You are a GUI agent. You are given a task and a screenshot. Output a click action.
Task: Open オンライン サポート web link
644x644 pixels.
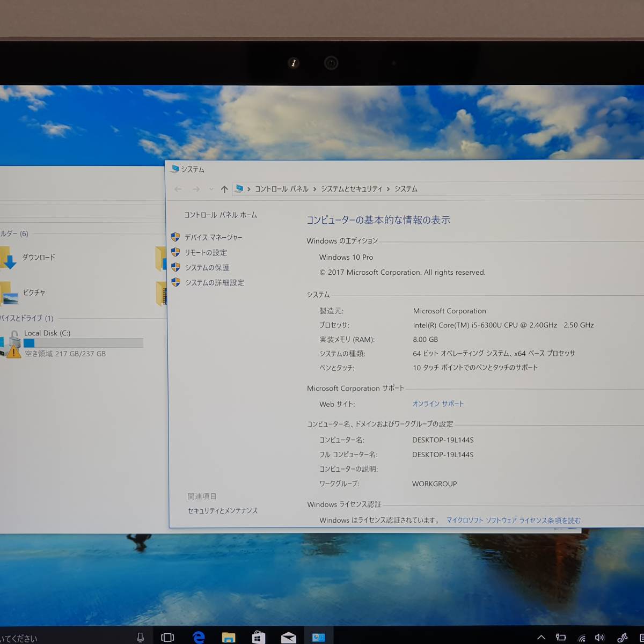[438, 404]
